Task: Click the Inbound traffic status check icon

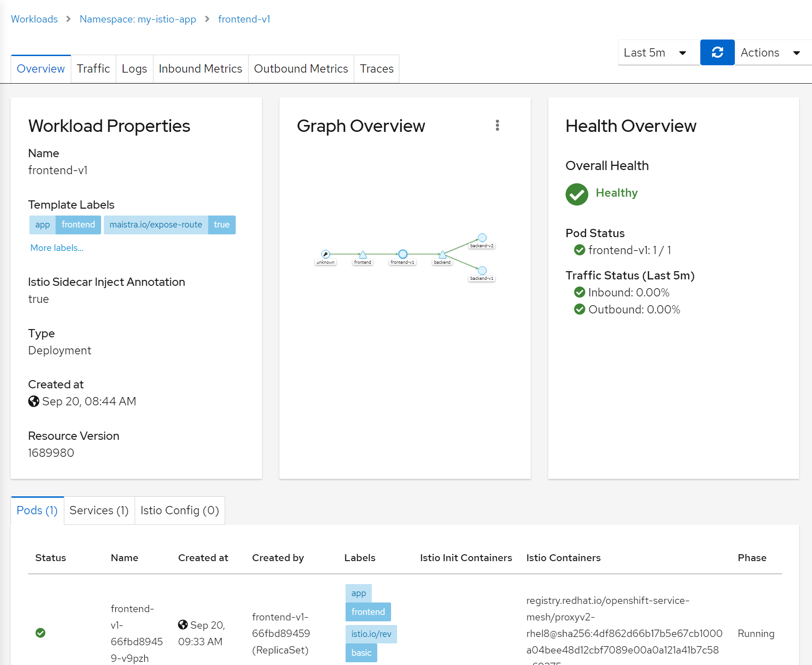Action: click(579, 292)
